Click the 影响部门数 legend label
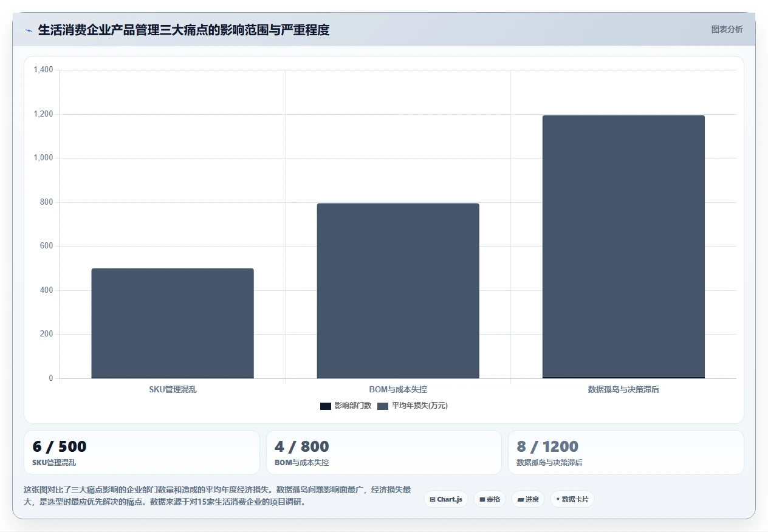Image resolution: width=768 pixels, height=532 pixels. tap(352, 406)
